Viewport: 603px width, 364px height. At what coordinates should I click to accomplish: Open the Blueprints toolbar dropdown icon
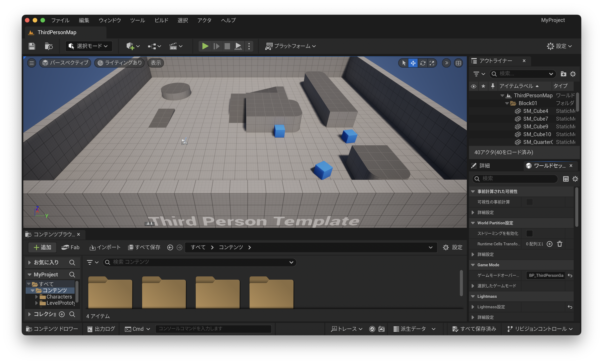tap(154, 46)
